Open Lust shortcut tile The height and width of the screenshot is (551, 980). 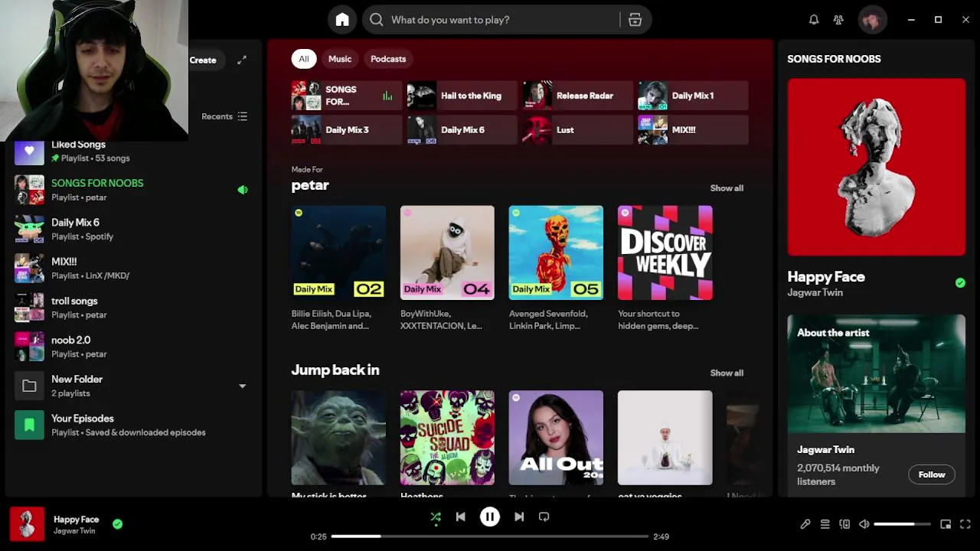click(578, 130)
